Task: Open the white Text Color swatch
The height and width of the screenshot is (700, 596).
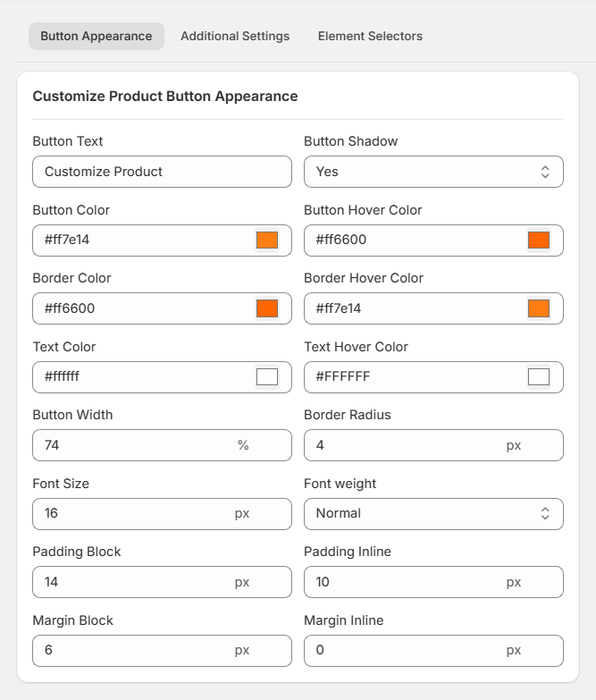Action: (267, 376)
